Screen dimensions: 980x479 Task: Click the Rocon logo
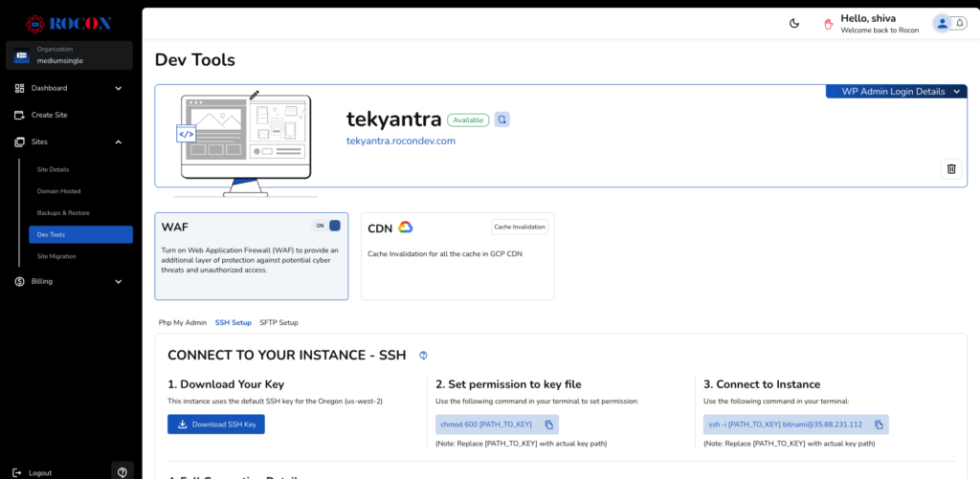69,23
